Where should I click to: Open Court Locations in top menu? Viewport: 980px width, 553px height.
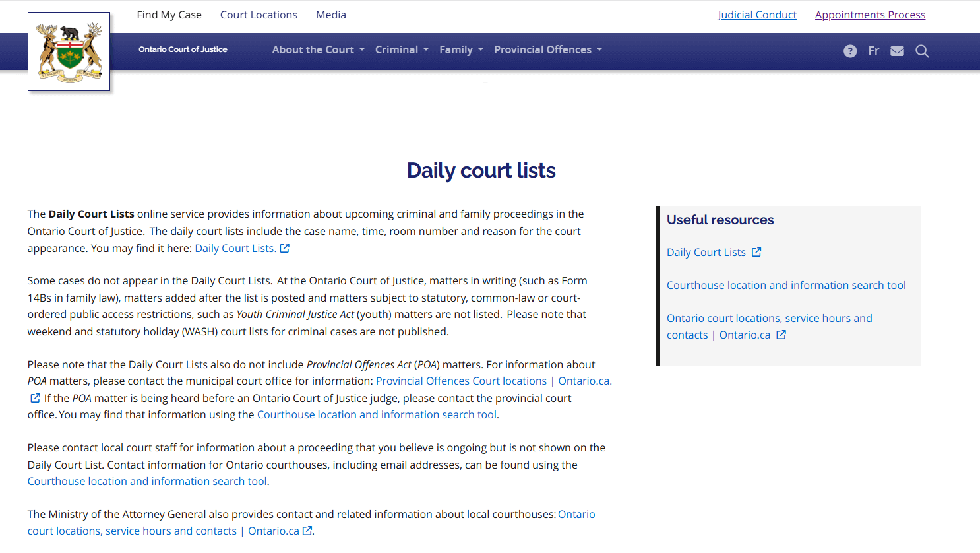click(259, 15)
